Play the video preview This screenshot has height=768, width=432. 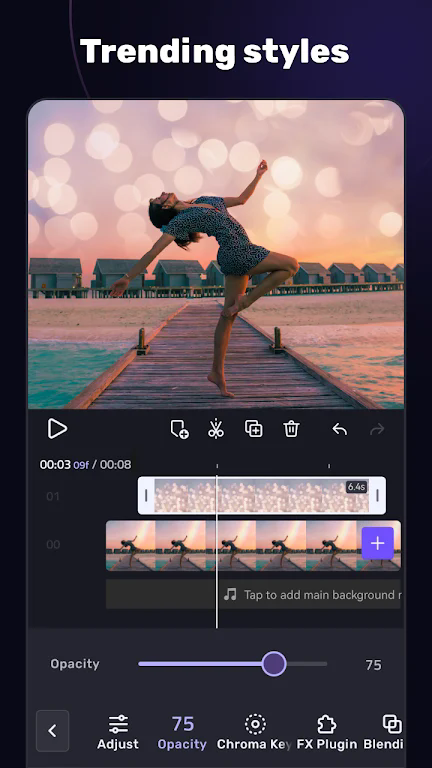57,429
